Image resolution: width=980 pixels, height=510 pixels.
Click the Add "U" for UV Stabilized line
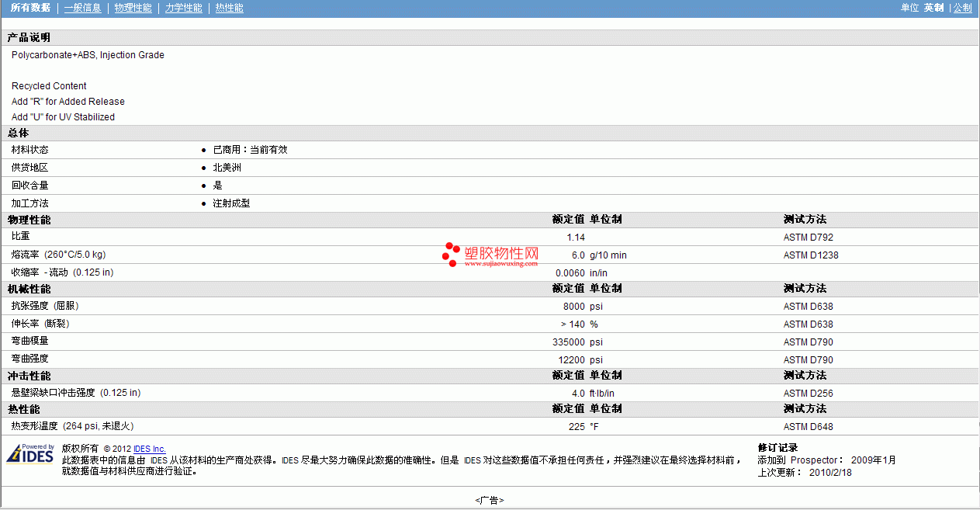(63, 117)
